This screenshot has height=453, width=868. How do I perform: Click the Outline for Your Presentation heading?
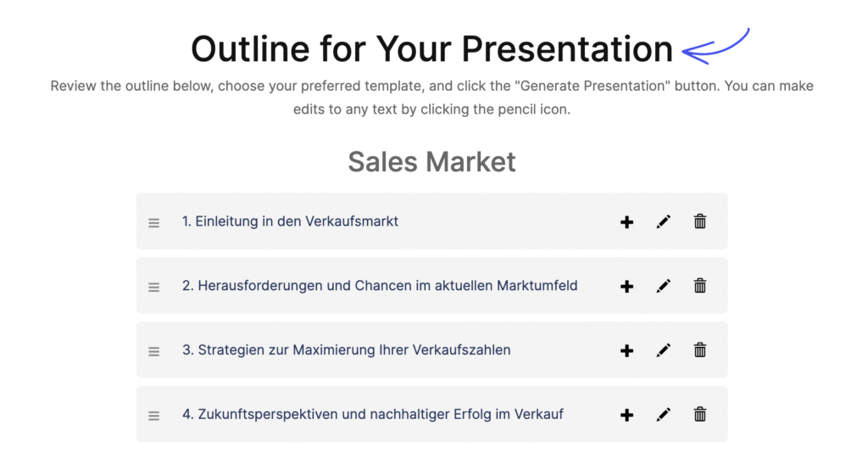point(431,48)
